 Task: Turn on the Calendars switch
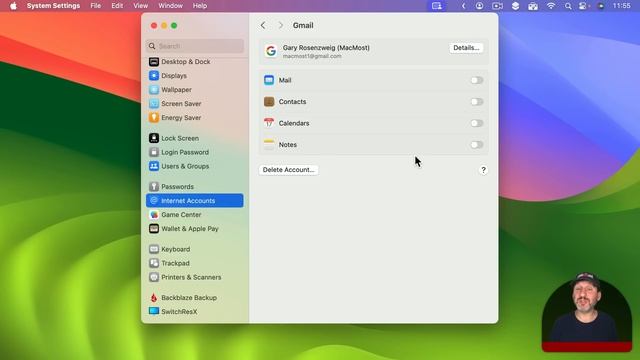point(477,123)
